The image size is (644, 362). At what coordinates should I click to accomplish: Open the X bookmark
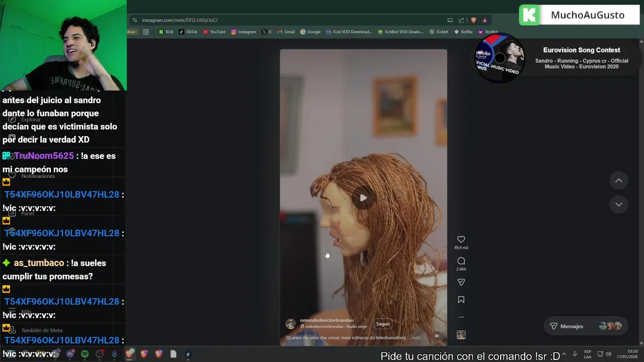click(267, 32)
